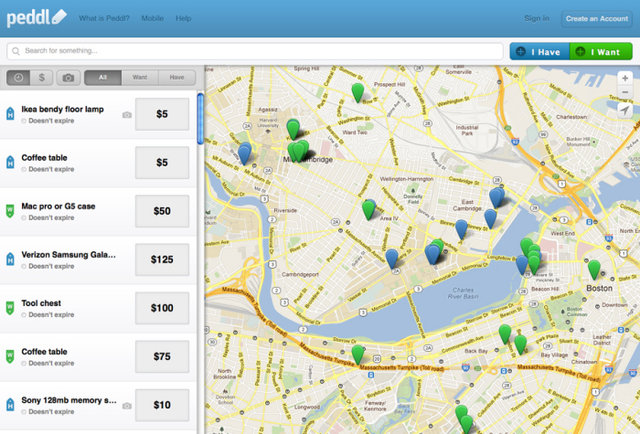Open the Verizon Samsung Gala... listing
Viewport: 640px width, 434px height.
(69, 255)
